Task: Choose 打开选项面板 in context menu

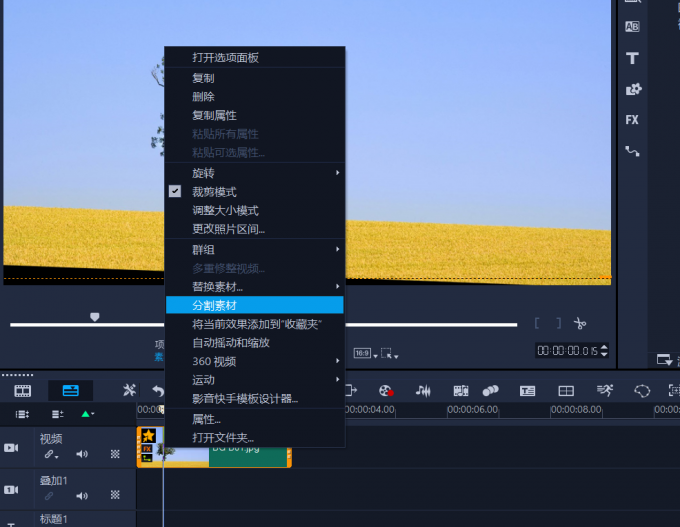Action: [255, 57]
